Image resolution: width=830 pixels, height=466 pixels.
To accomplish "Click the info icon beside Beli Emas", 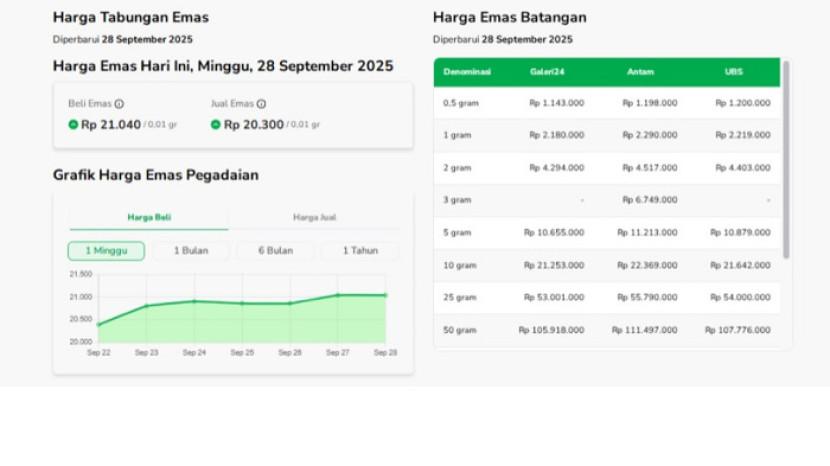I will (x=119, y=104).
